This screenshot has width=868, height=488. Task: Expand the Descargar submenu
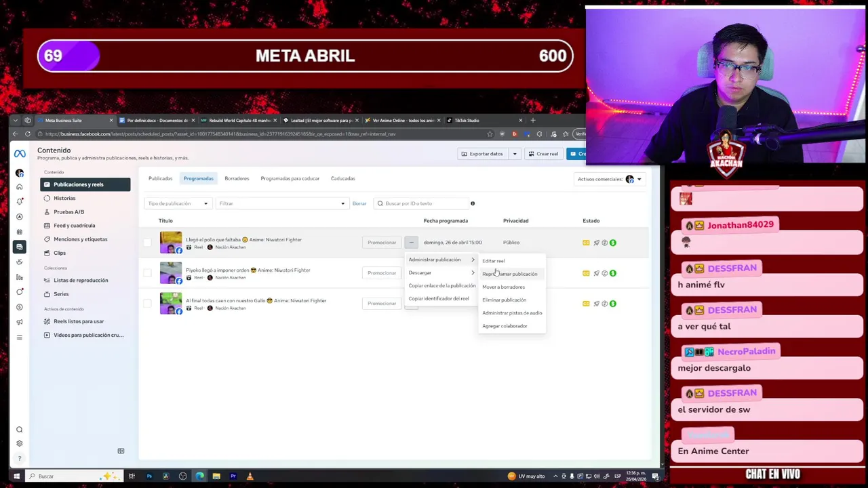(x=441, y=272)
